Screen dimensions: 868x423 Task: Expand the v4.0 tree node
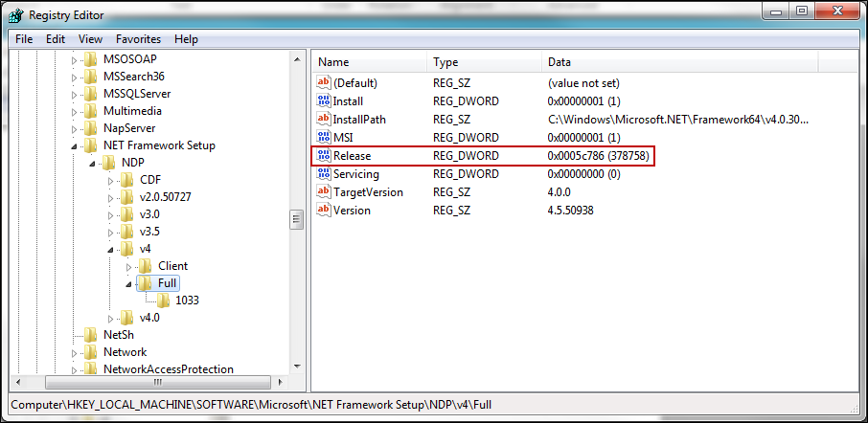111,319
